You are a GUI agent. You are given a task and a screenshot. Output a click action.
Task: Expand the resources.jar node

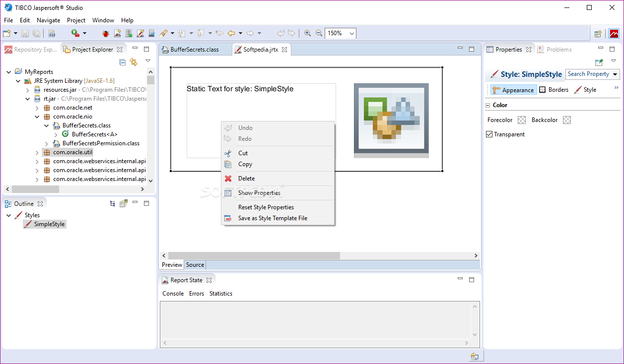[28, 90]
